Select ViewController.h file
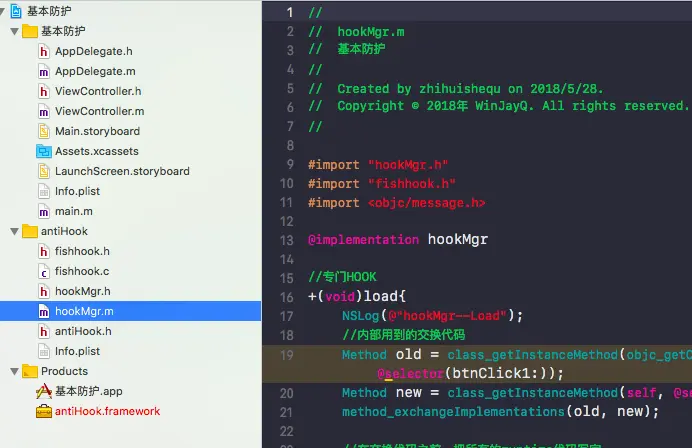 [98, 91]
